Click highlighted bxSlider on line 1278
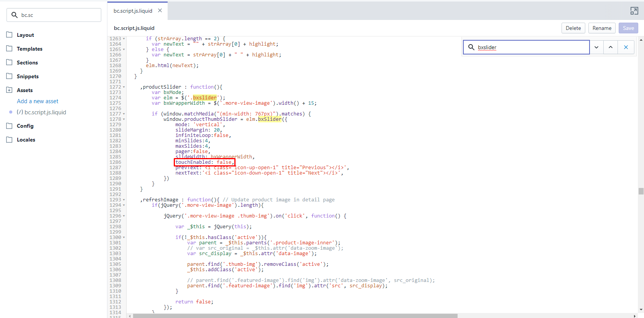 pyautogui.click(x=270, y=119)
